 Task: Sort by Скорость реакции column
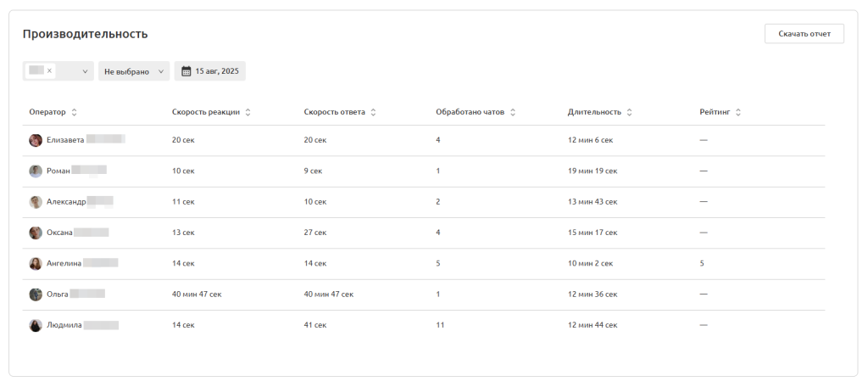pos(248,112)
